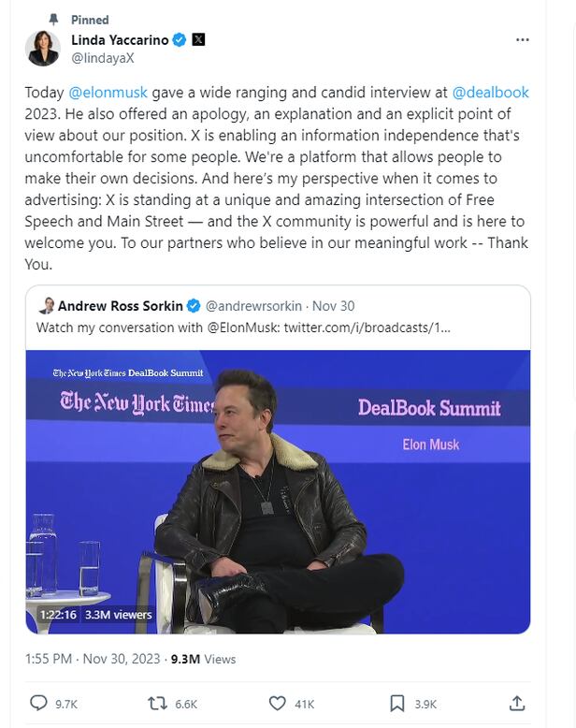This screenshot has width=576, height=728.
Task: Open the Linda Yaccarino display name
Action: pos(120,39)
